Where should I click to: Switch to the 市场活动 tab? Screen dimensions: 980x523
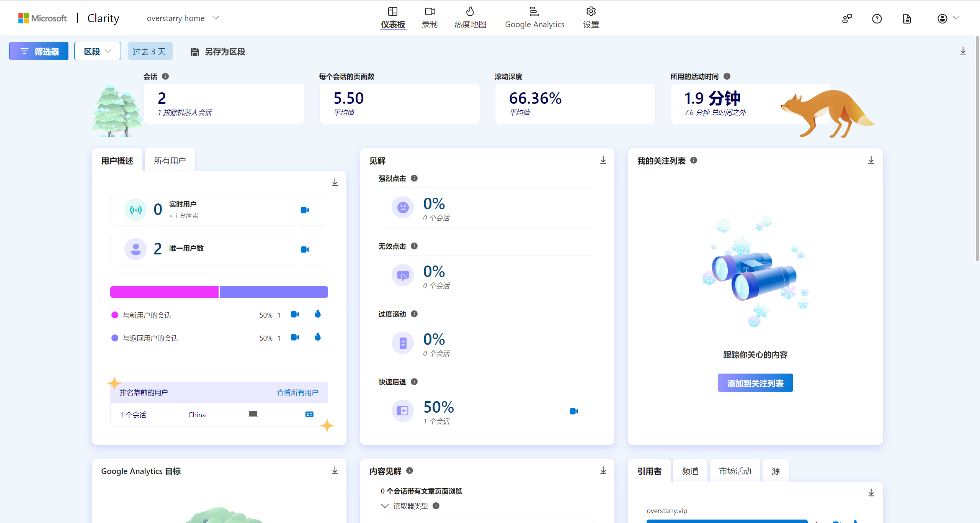pos(735,471)
